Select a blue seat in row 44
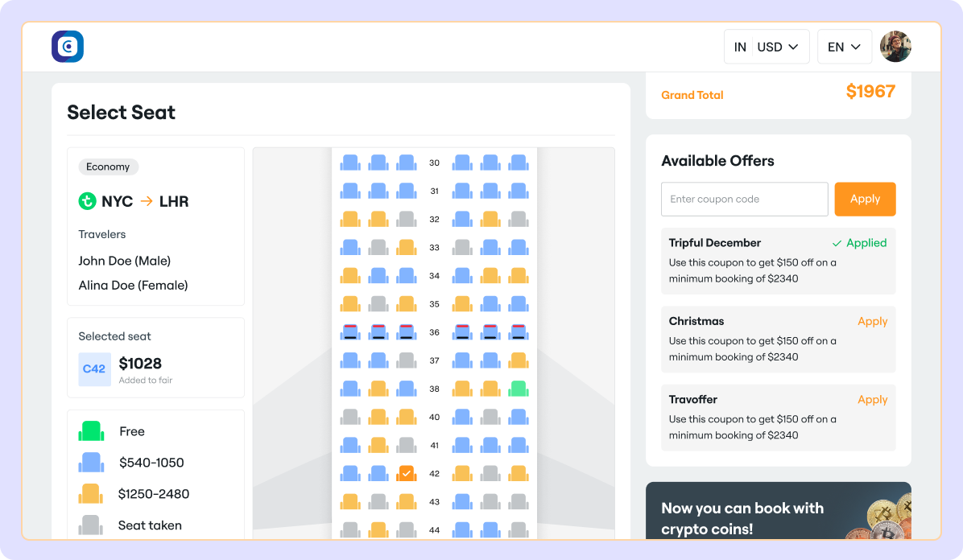Screen dimensions: 963x560 pos(461,530)
